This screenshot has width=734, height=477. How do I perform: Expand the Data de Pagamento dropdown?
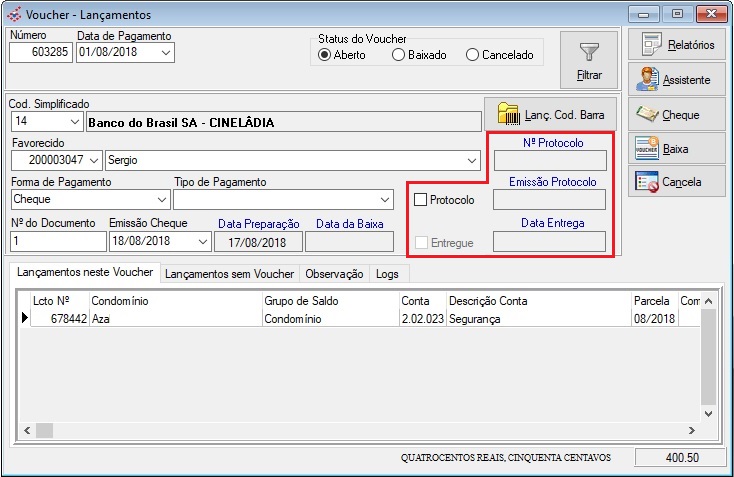click(x=165, y=53)
